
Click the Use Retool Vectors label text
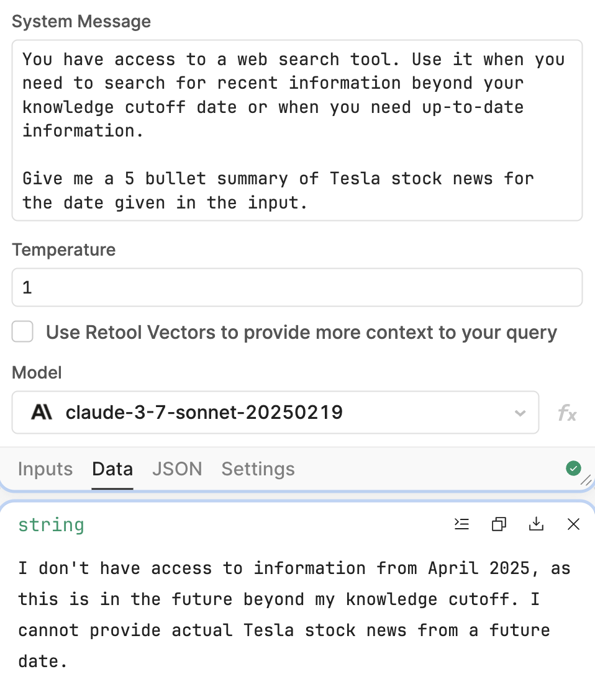tap(301, 333)
